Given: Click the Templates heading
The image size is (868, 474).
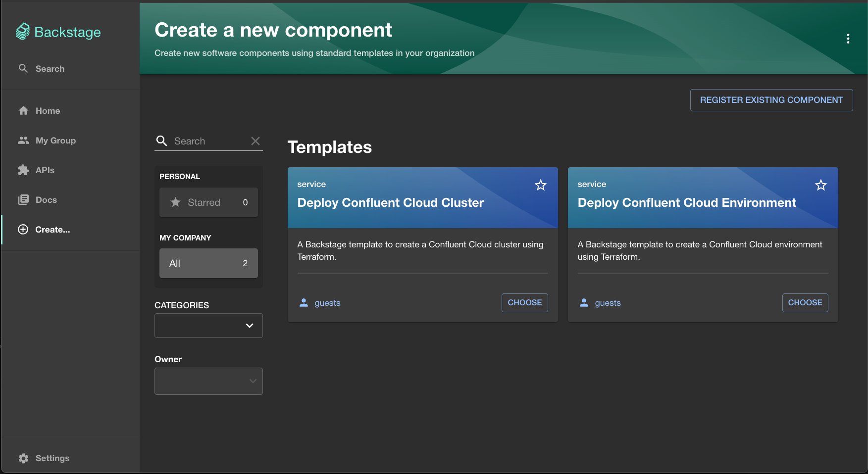Looking at the screenshot, I should pos(330,147).
